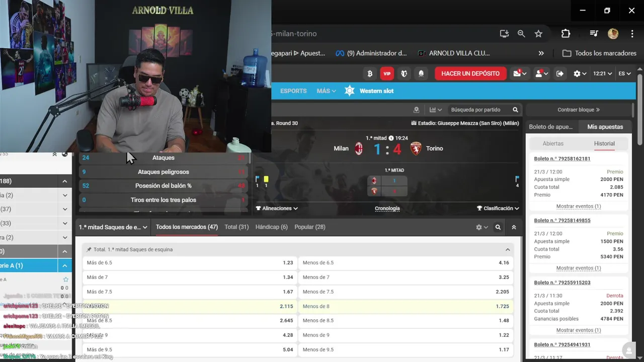Screen dimensions: 644x362
Task: Click the AC Milan team crest
Action: click(x=359, y=148)
